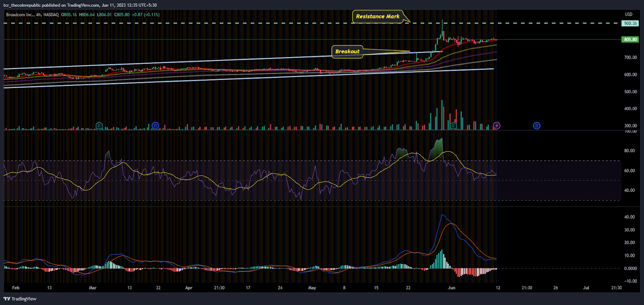Click the Jul time axis label
This screenshot has height=305, width=644.
(586, 288)
